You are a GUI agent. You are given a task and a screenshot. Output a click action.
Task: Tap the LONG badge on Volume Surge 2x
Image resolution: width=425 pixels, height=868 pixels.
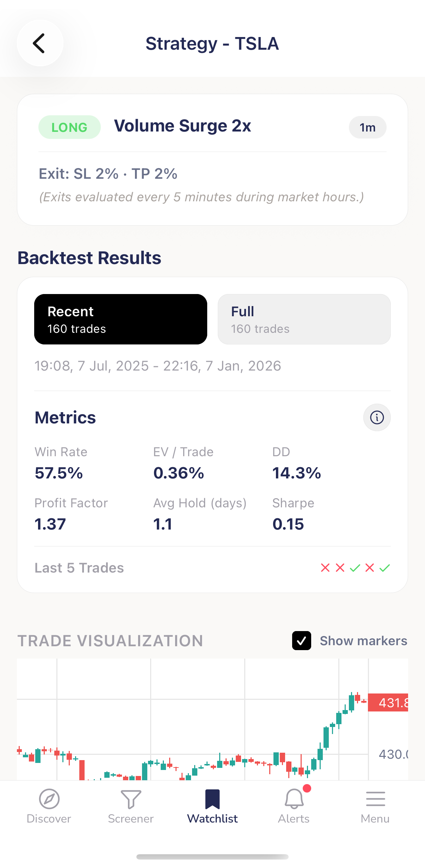click(69, 127)
